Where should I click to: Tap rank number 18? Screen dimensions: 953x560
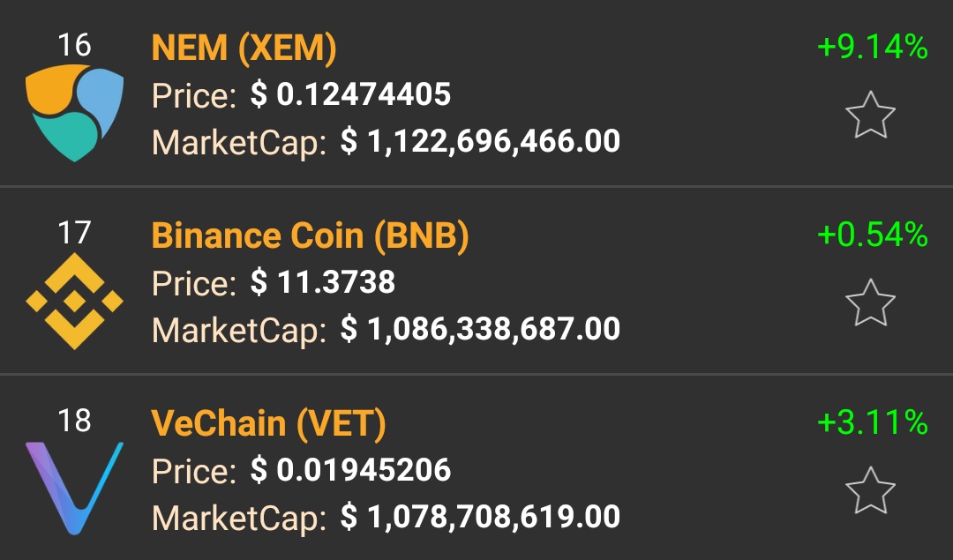74,420
